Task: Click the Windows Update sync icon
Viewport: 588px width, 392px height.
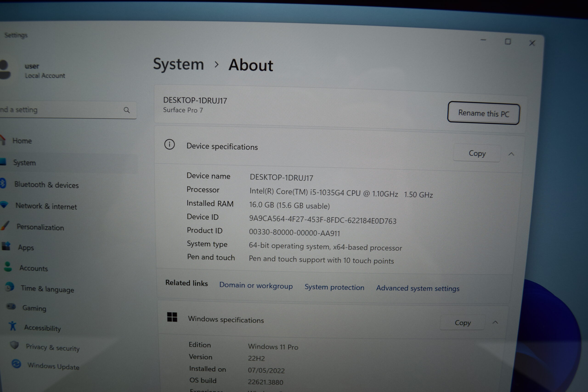Action: 16,364
